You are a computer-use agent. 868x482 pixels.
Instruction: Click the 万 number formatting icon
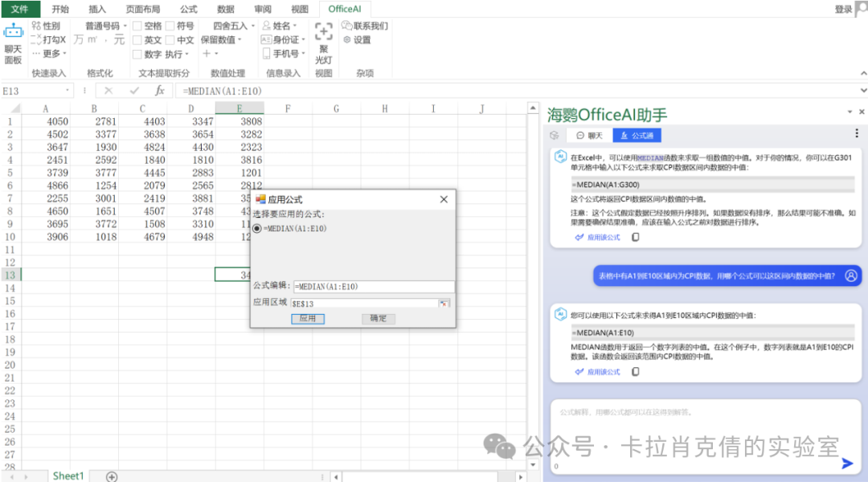coord(79,39)
